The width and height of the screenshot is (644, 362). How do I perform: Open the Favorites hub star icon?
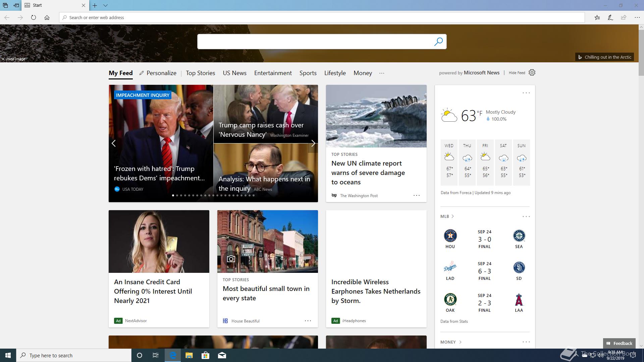[x=597, y=17]
